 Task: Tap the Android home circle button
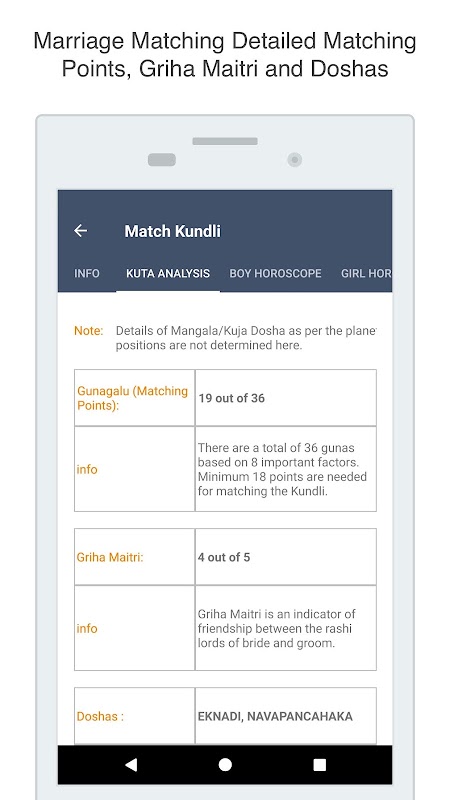point(225,764)
